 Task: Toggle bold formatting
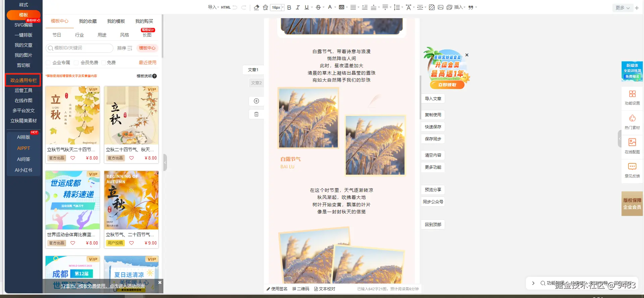click(289, 7)
